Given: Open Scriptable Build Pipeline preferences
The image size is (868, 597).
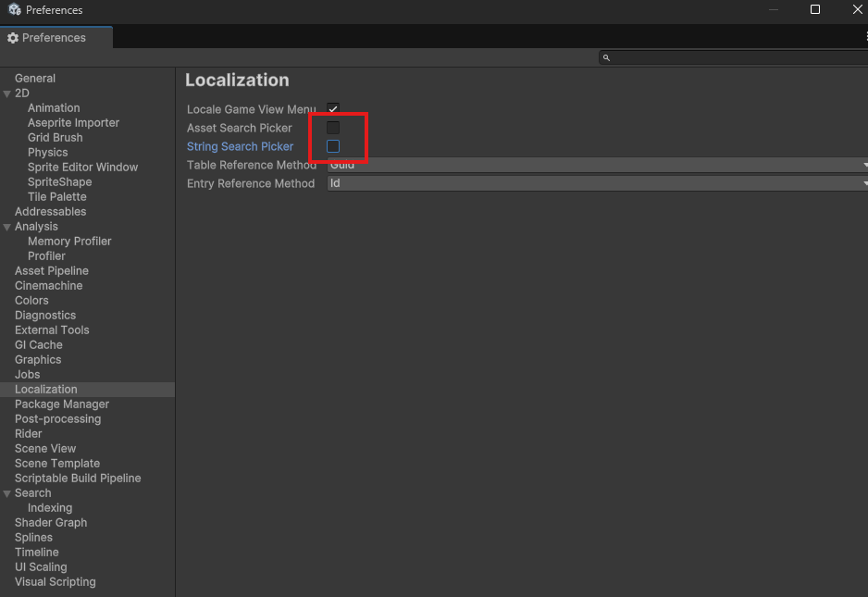Looking at the screenshot, I should point(78,479).
